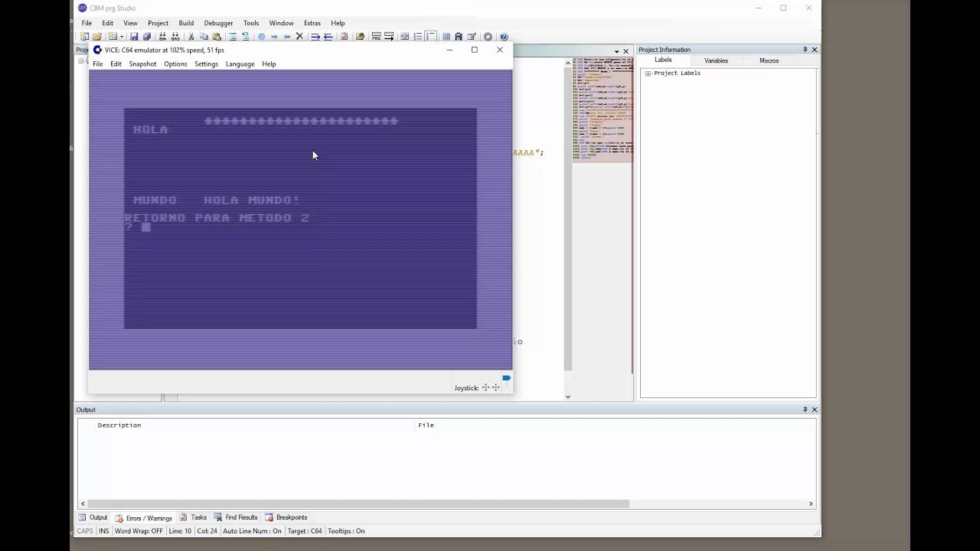
Task: Open the Debugger menu in CBM prg Studio
Action: 218,23
